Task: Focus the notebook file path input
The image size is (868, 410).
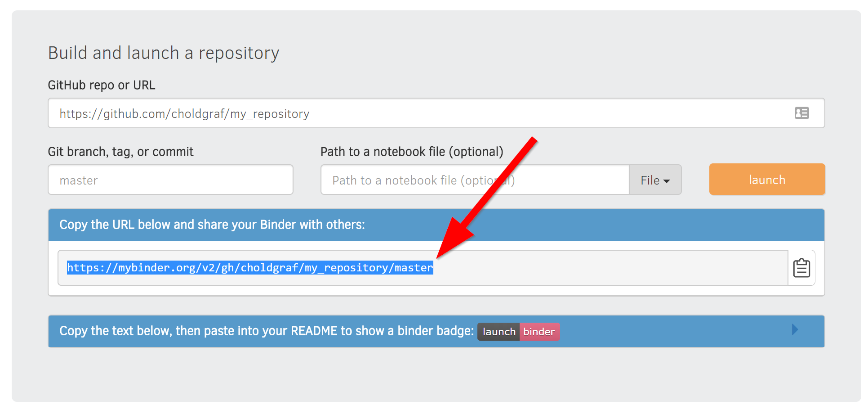Action: pyautogui.click(x=475, y=180)
